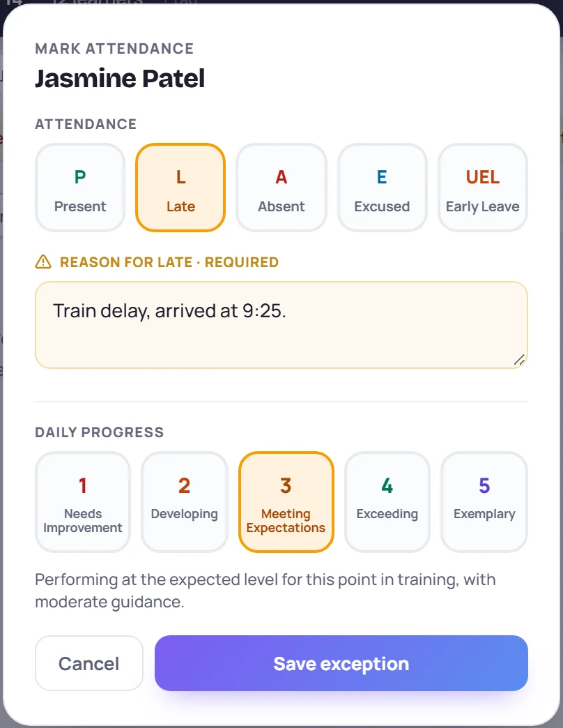Select the Late attendance option

pos(180,188)
